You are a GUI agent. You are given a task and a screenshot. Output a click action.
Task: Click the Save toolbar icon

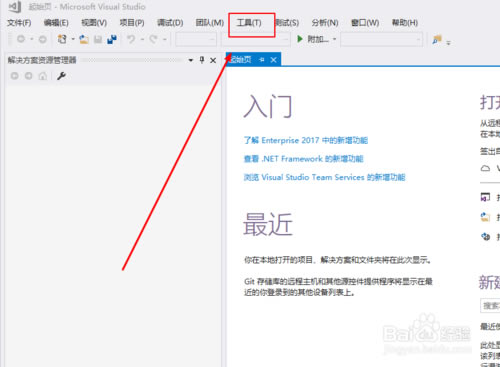(x=98, y=39)
